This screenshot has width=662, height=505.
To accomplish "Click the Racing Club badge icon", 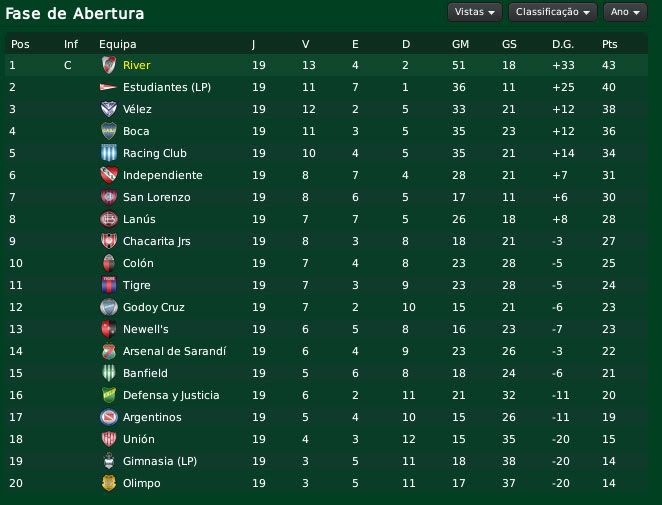I will click(109, 153).
